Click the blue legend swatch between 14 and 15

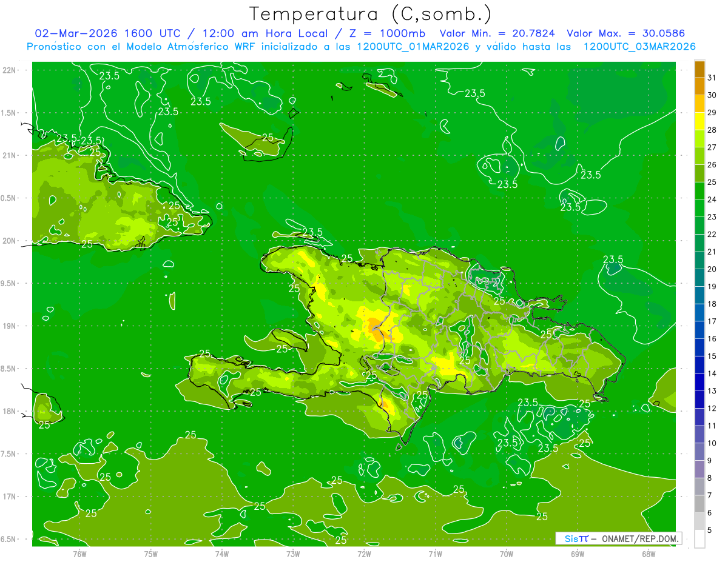pos(699,365)
